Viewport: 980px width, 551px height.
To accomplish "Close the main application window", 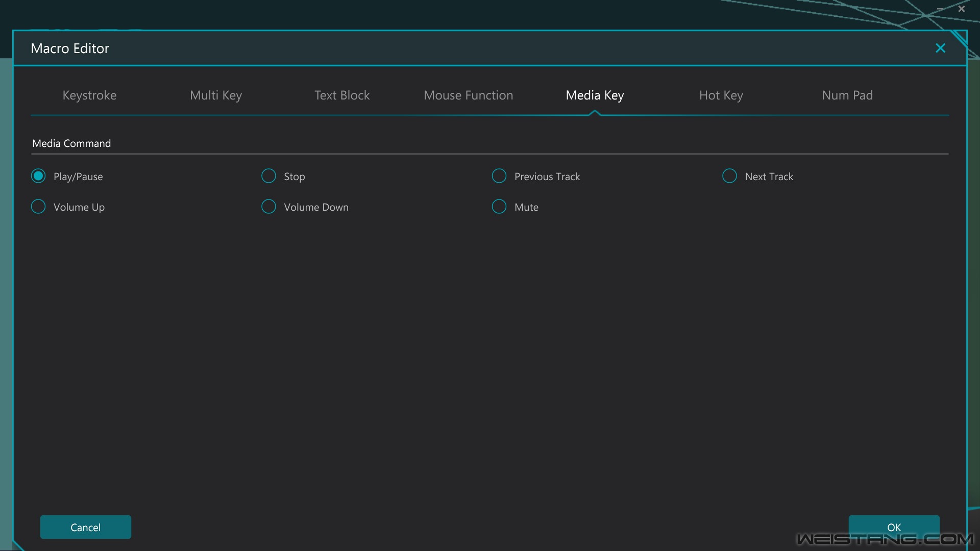I will [x=962, y=9].
